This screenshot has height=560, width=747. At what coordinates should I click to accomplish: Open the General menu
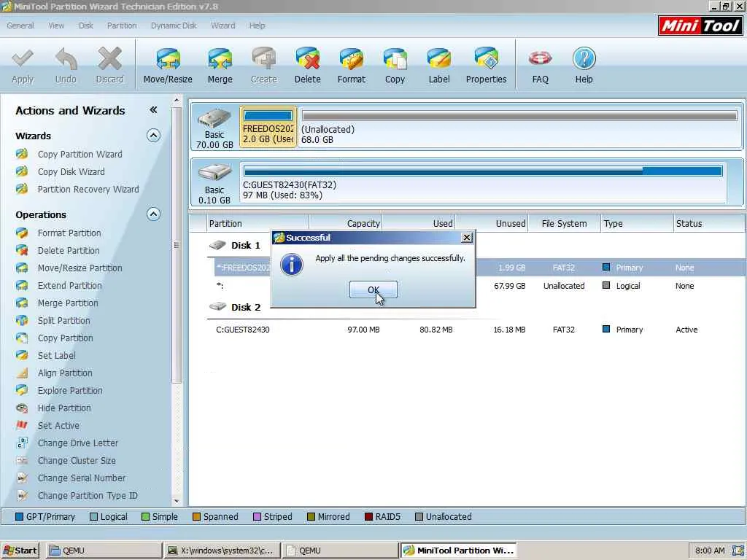pos(20,26)
